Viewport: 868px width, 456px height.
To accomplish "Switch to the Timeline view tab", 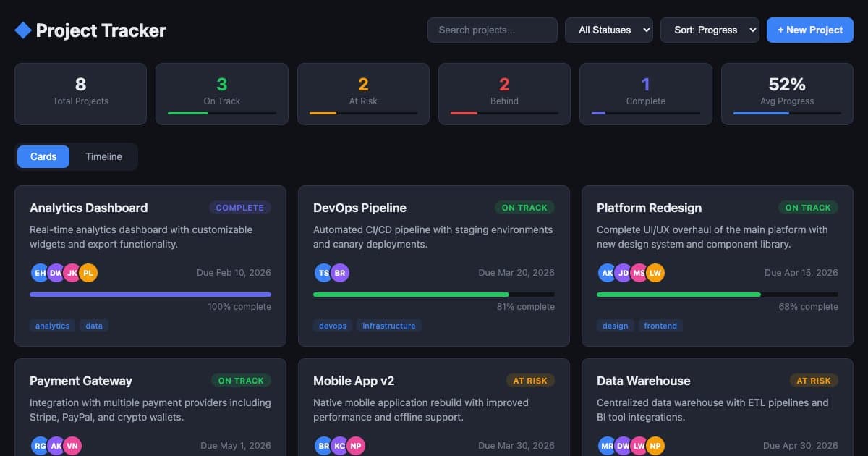I will coord(103,156).
